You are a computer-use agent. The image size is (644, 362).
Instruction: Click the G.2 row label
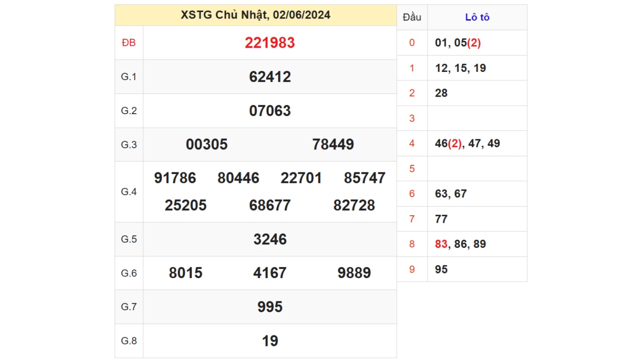129,111
